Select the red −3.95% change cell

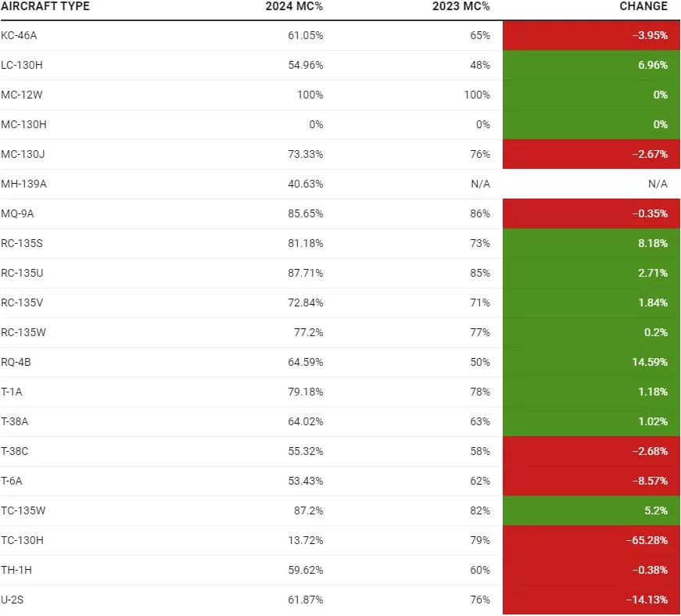(591, 36)
